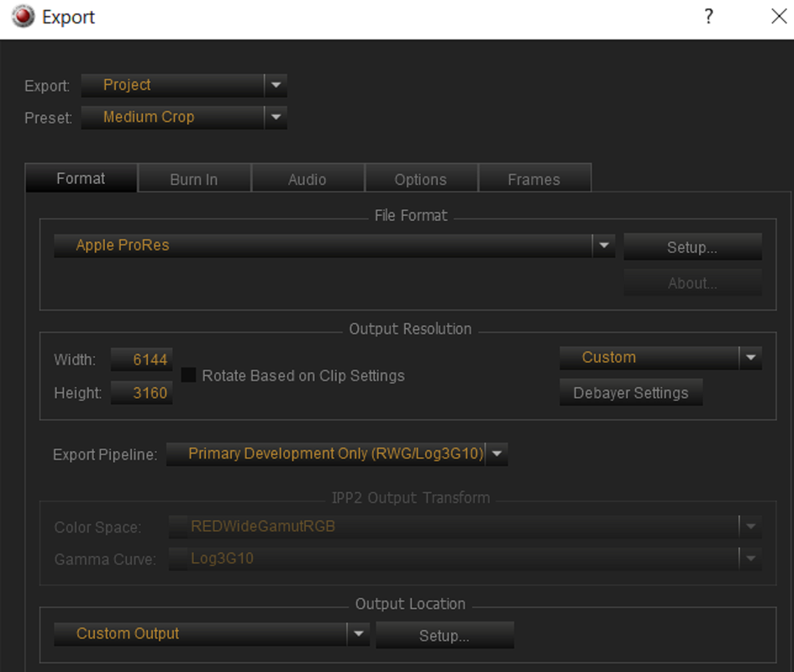Screen dimensions: 794x672
Task: Click the arrow beside the Apple ProRes field
Action: click(604, 245)
